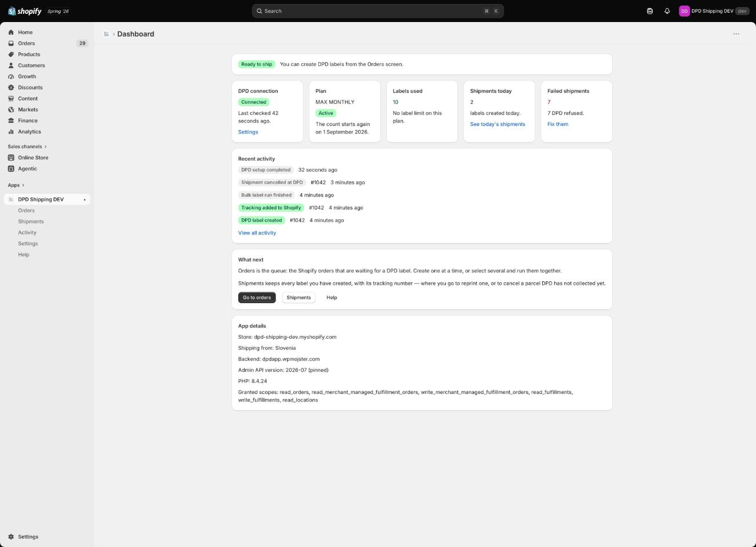Open admin Settings via the gear icon
Viewport: 756px width, 547px height.
point(11,537)
